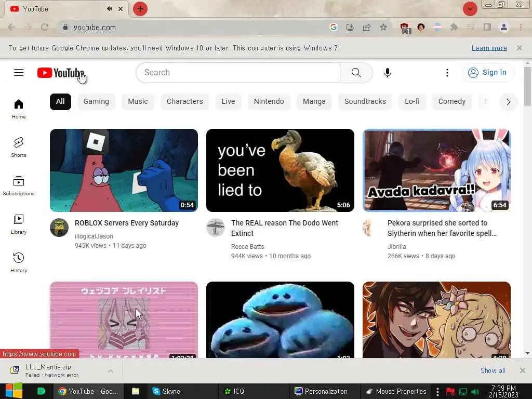Select the Gaming filter chip
Screen dimensions: 532x399
[x=96, y=101]
